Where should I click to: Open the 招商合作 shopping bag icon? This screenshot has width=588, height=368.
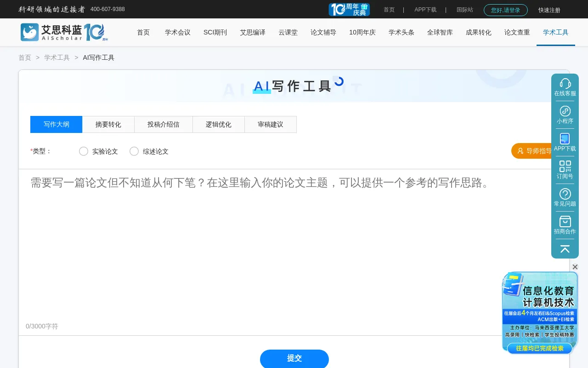tap(565, 222)
